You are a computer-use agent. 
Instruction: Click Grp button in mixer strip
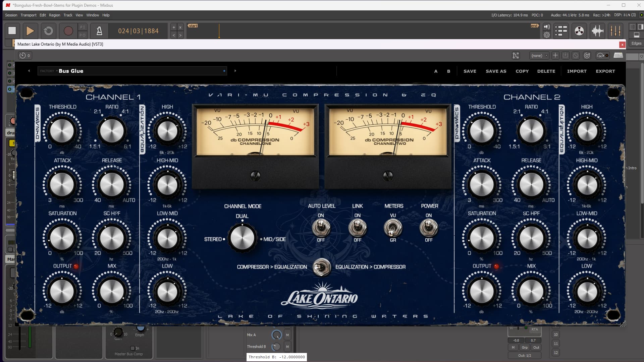(x=525, y=348)
